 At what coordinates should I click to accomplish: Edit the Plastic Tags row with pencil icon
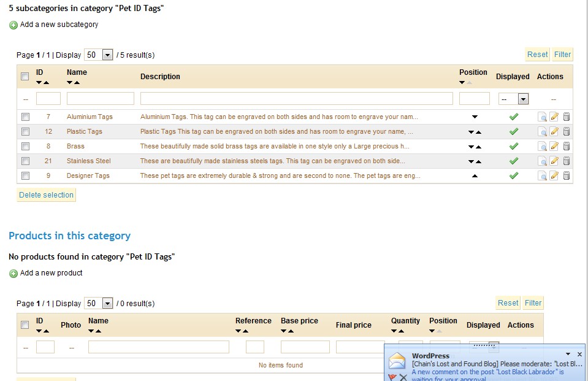(554, 131)
